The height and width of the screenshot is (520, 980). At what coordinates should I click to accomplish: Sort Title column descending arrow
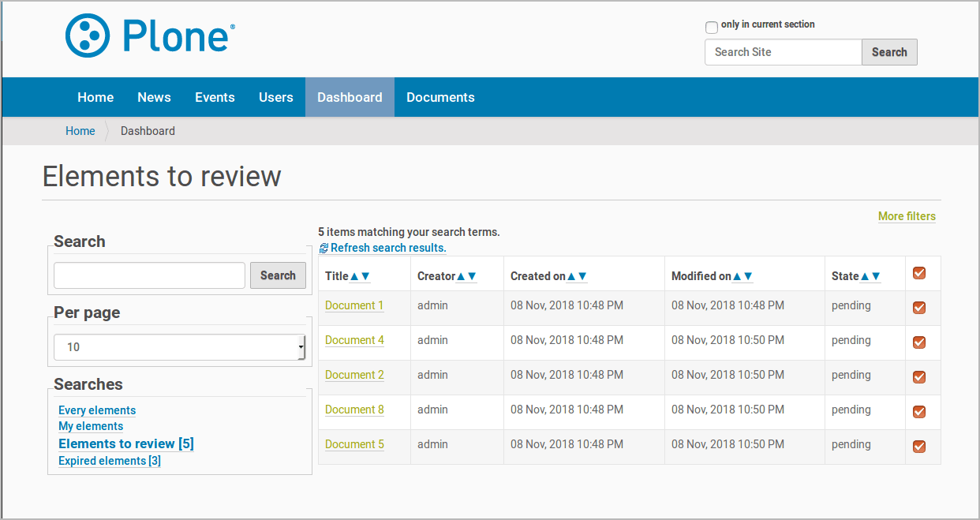coord(365,276)
